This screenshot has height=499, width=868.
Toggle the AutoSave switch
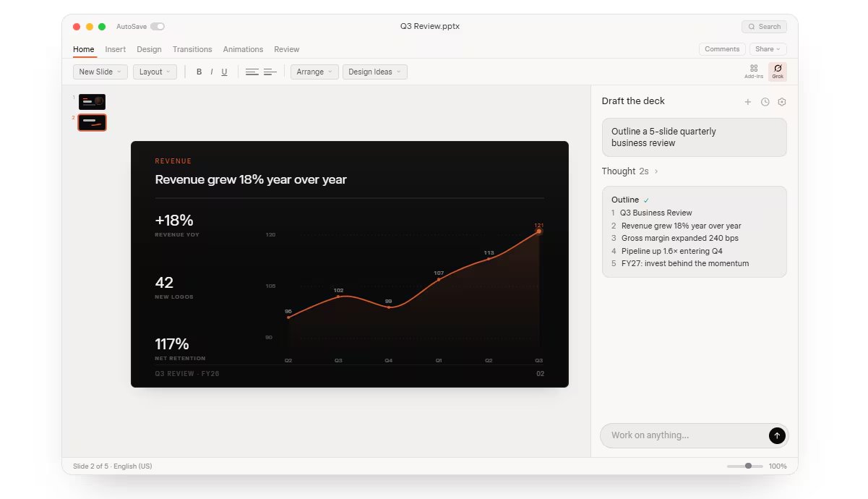pos(158,27)
